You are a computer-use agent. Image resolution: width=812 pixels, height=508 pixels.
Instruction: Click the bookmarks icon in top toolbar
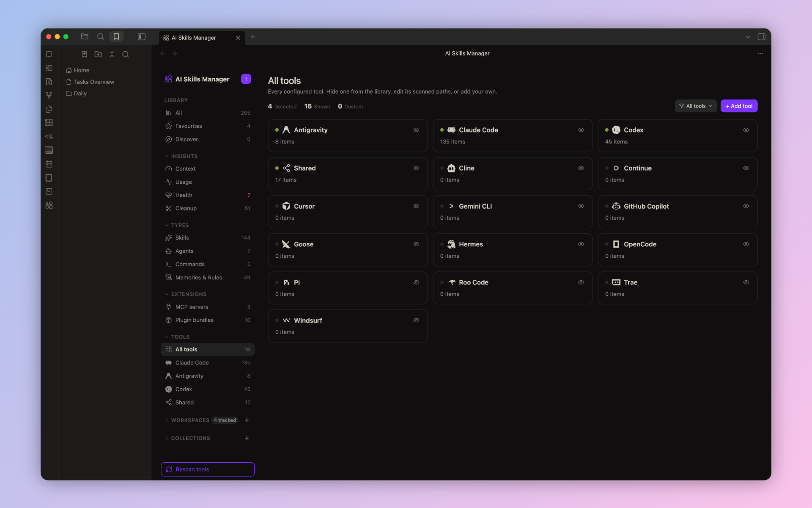(116, 37)
